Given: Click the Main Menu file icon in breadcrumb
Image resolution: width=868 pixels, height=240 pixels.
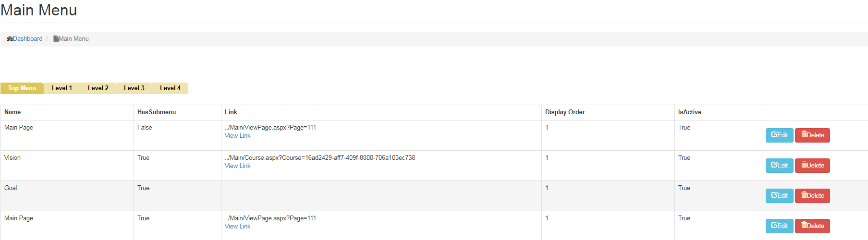Looking at the screenshot, I should point(56,39).
